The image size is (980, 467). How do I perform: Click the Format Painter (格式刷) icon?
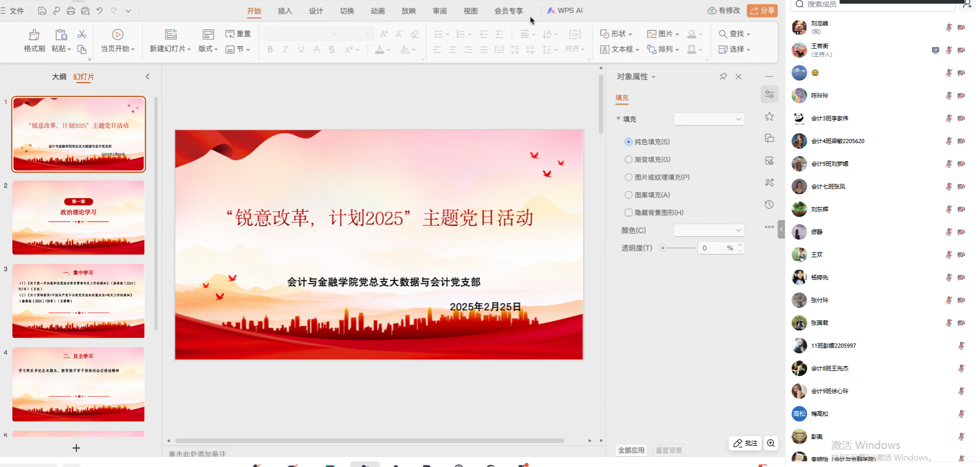tap(34, 35)
